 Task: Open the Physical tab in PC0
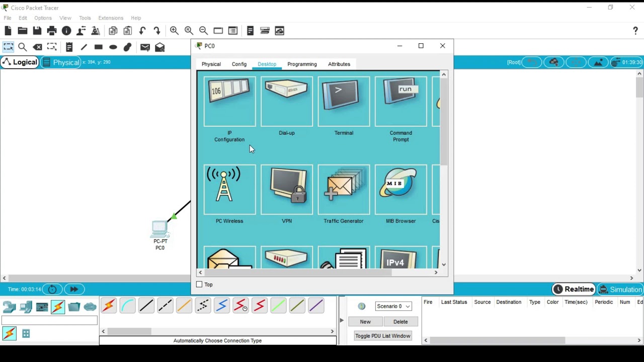[211, 64]
